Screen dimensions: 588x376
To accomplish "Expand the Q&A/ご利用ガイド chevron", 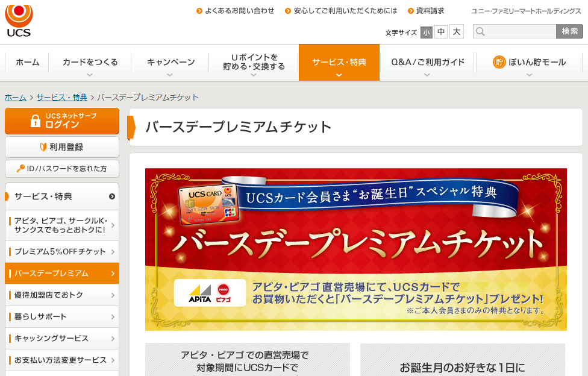I will pos(427,75).
